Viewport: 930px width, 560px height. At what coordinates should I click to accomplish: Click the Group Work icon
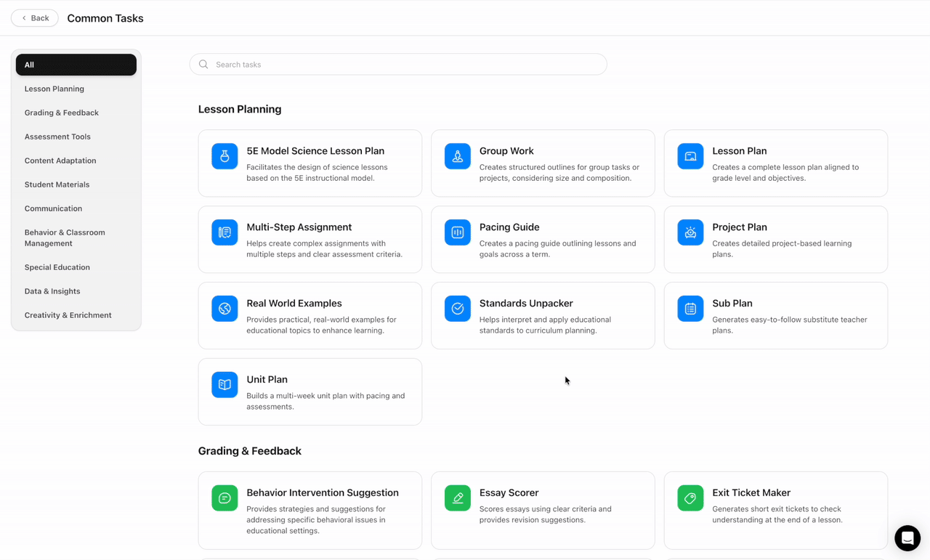click(457, 156)
